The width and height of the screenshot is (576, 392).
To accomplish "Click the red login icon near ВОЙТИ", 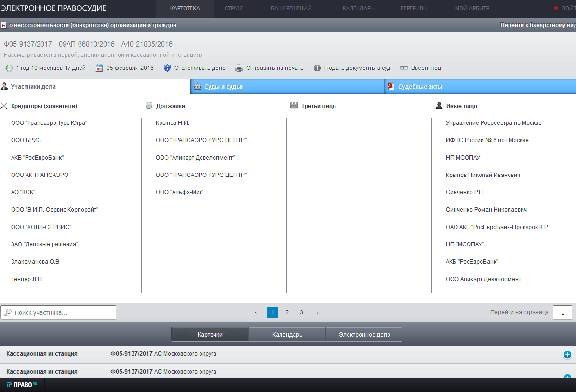I will point(556,8).
